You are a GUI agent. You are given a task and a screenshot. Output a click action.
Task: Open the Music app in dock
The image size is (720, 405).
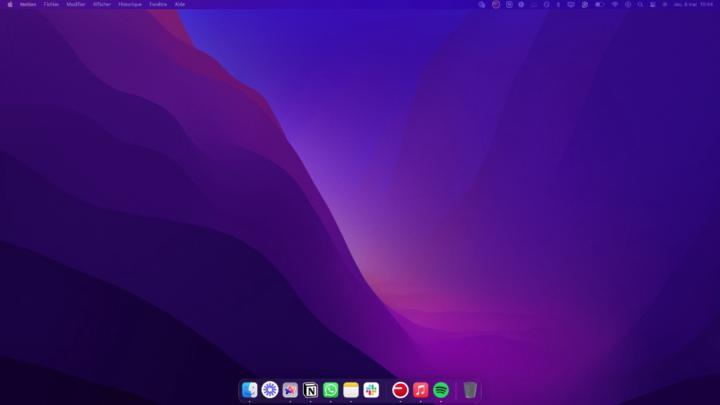(421, 390)
